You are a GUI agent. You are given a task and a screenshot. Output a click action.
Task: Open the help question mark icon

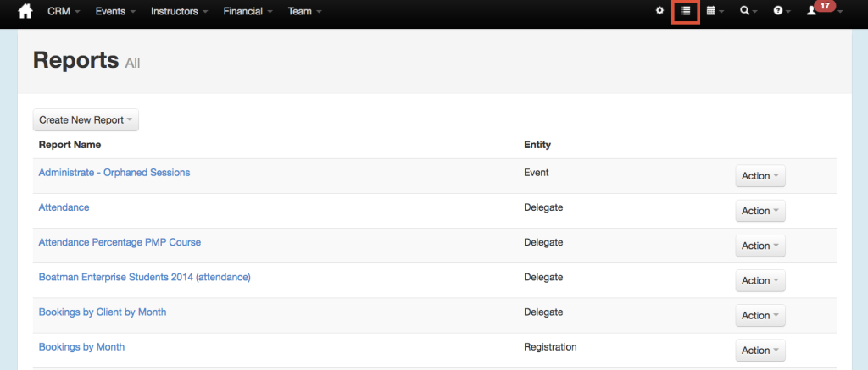(x=782, y=11)
